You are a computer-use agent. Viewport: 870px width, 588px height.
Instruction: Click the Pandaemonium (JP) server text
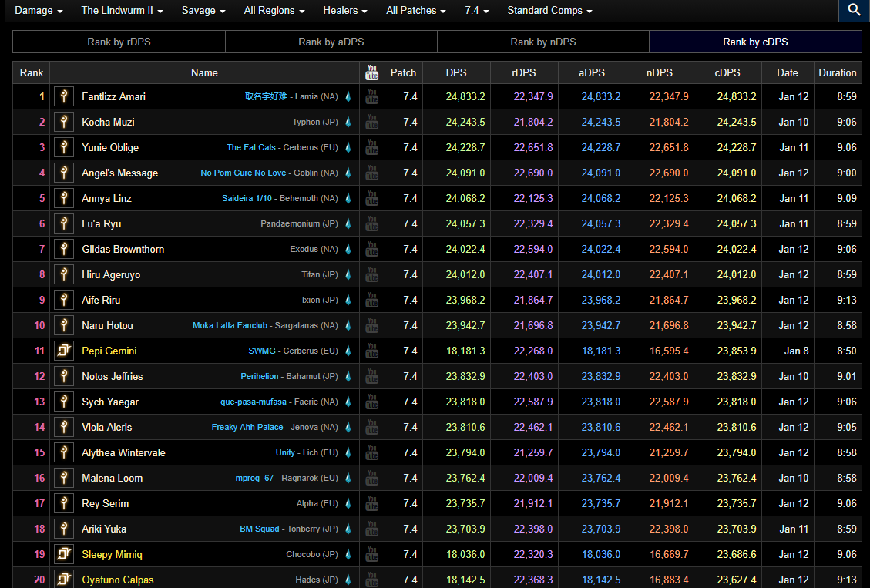[x=299, y=224]
